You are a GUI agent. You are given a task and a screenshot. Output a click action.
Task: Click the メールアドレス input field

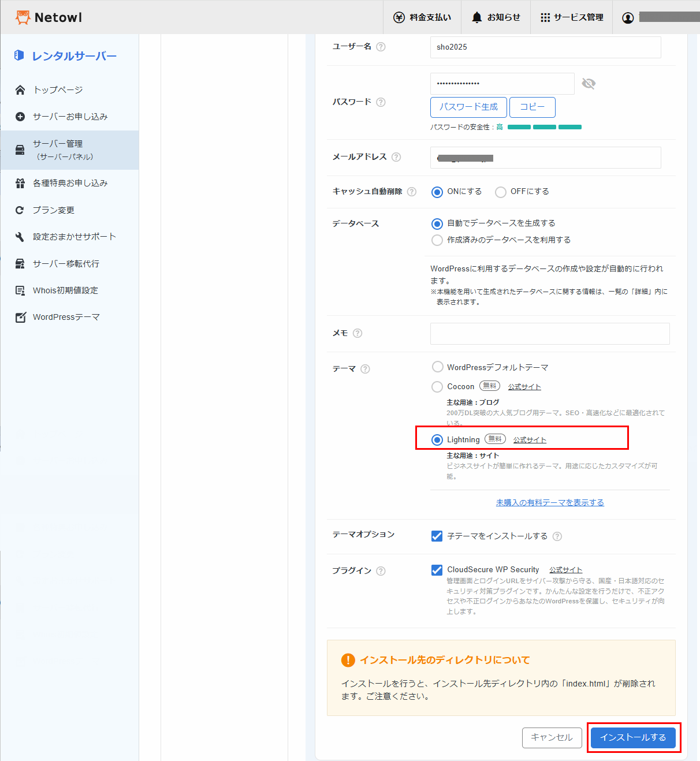[546, 158]
